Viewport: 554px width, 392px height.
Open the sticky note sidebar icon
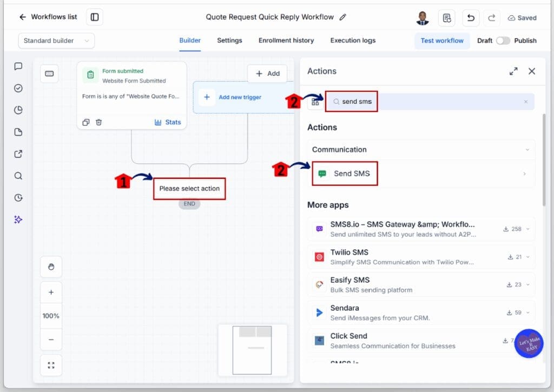(18, 132)
